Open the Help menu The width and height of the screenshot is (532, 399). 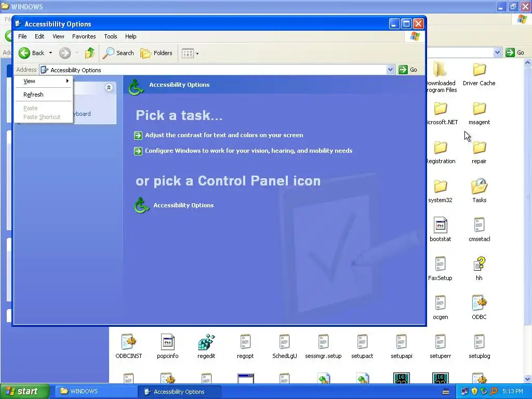pos(130,36)
